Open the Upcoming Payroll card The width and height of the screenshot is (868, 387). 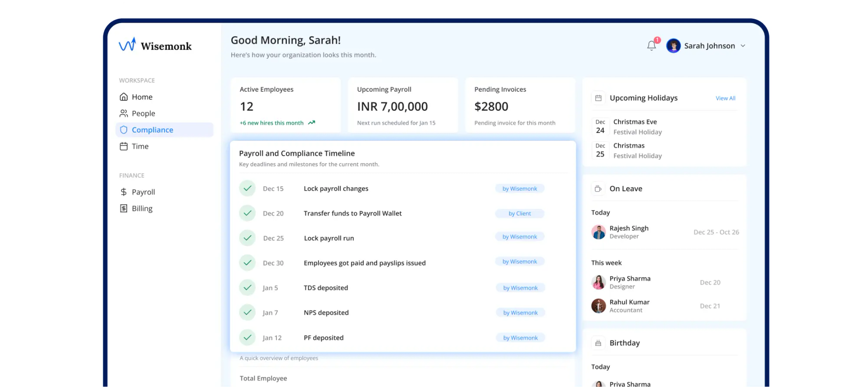coord(403,105)
